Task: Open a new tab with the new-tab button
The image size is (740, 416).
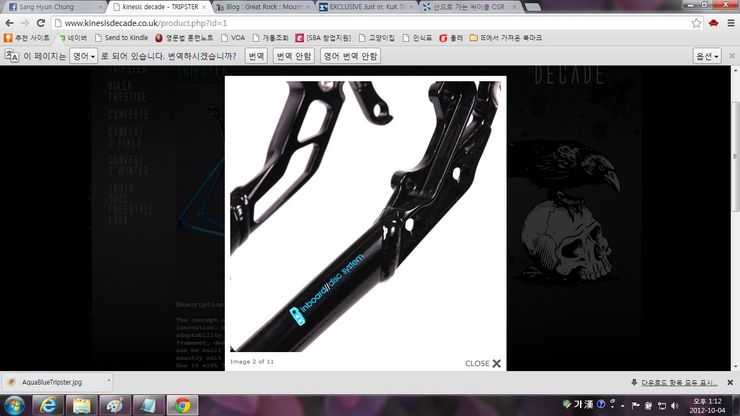Action: point(532,7)
